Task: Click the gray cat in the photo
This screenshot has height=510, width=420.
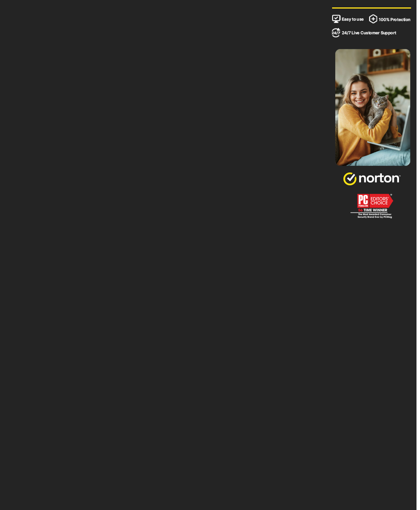Action: tap(380, 111)
